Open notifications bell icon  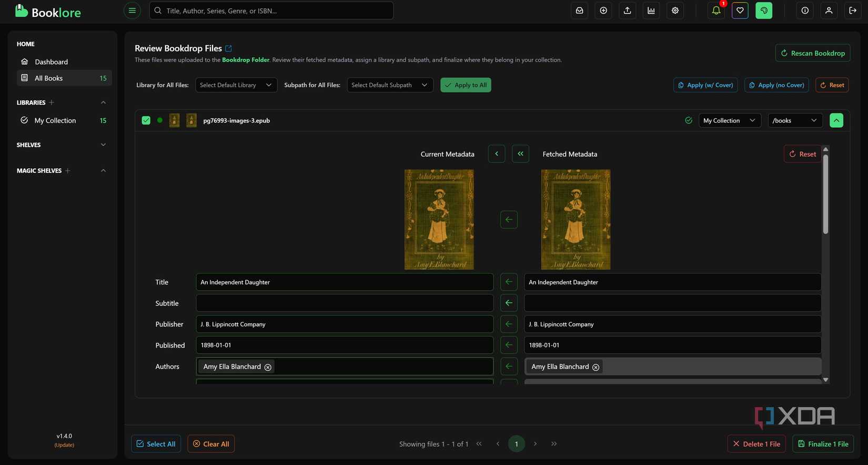[x=716, y=11]
